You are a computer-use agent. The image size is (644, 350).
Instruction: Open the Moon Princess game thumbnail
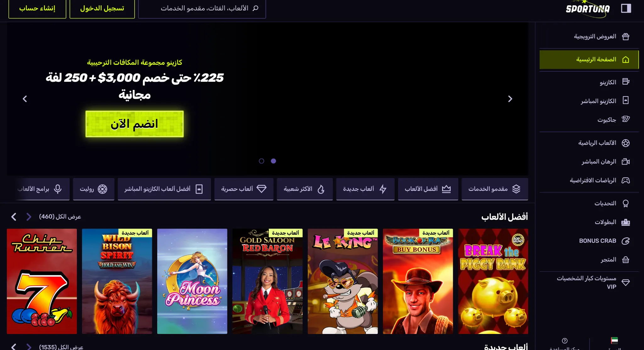tap(192, 281)
